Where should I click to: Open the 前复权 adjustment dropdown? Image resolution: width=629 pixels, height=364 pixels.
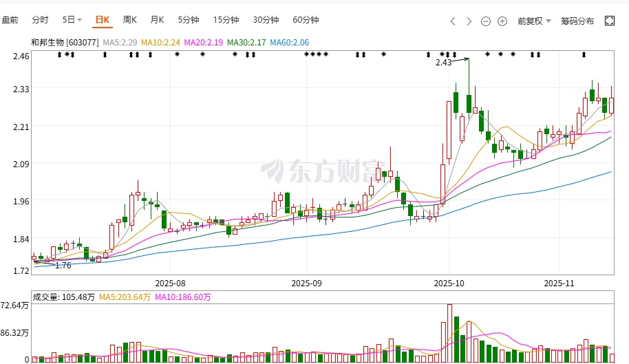(534, 21)
